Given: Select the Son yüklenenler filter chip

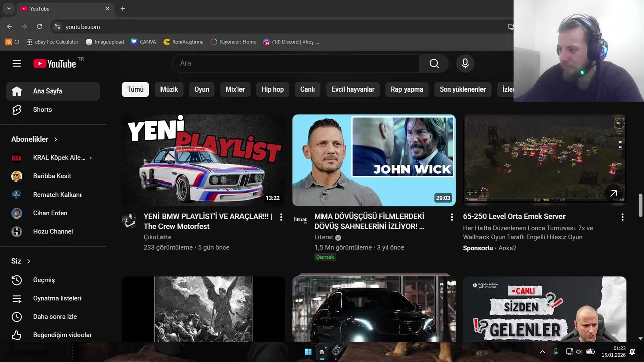Looking at the screenshot, I should pos(463,89).
